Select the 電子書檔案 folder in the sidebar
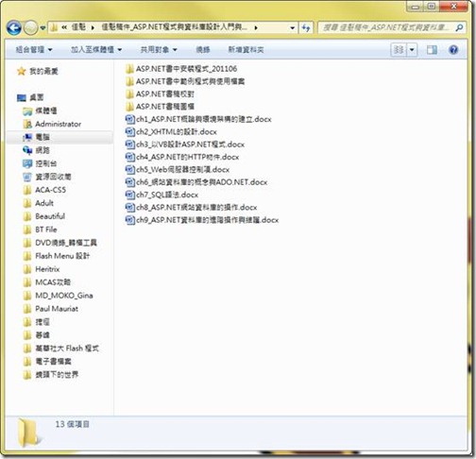The width and height of the screenshot is (476, 459). 47,362
